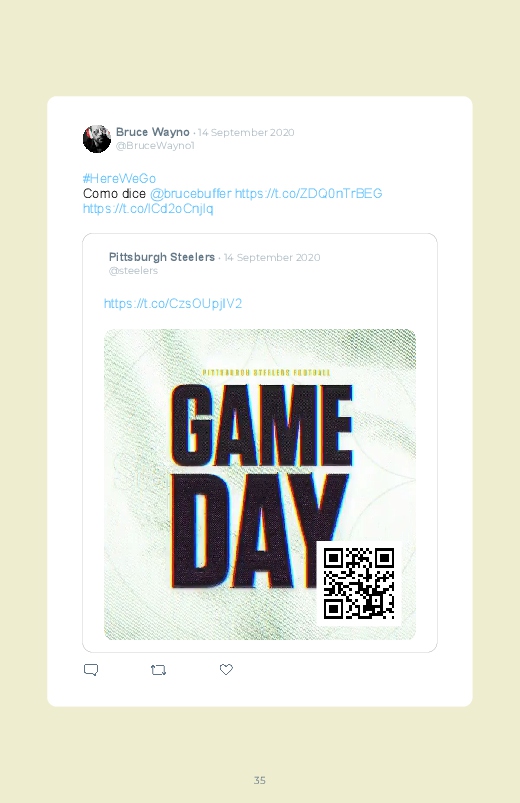Open the GAME DAY image

coord(260,484)
